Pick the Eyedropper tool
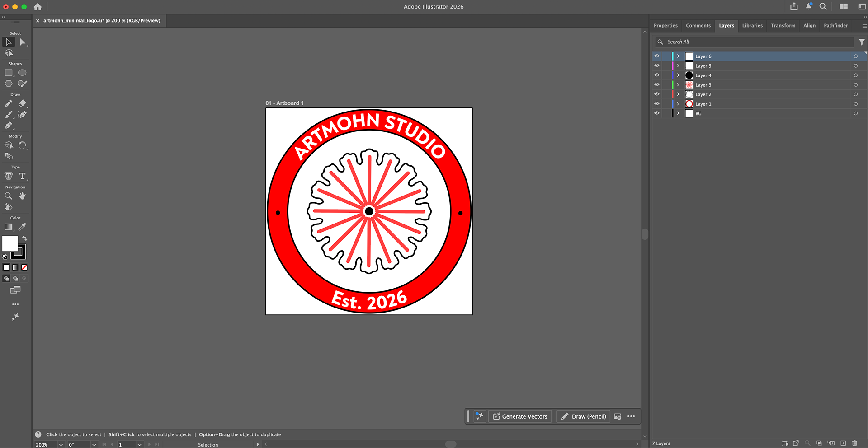 click(x=22, y=227)
